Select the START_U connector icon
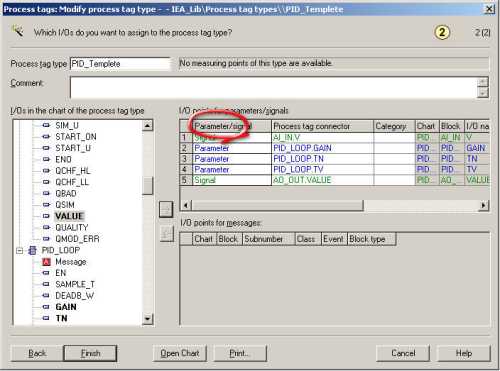 [x=46, y=148]
